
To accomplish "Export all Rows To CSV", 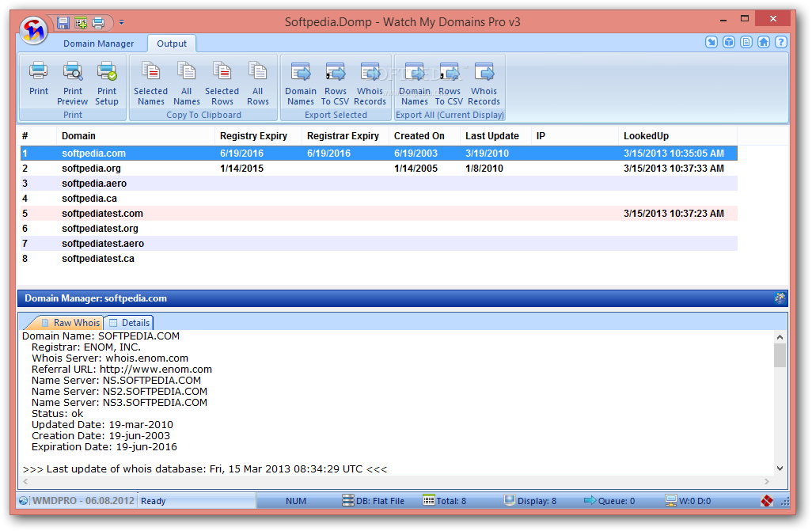I will pyautogui.click(x=449, y=83).
